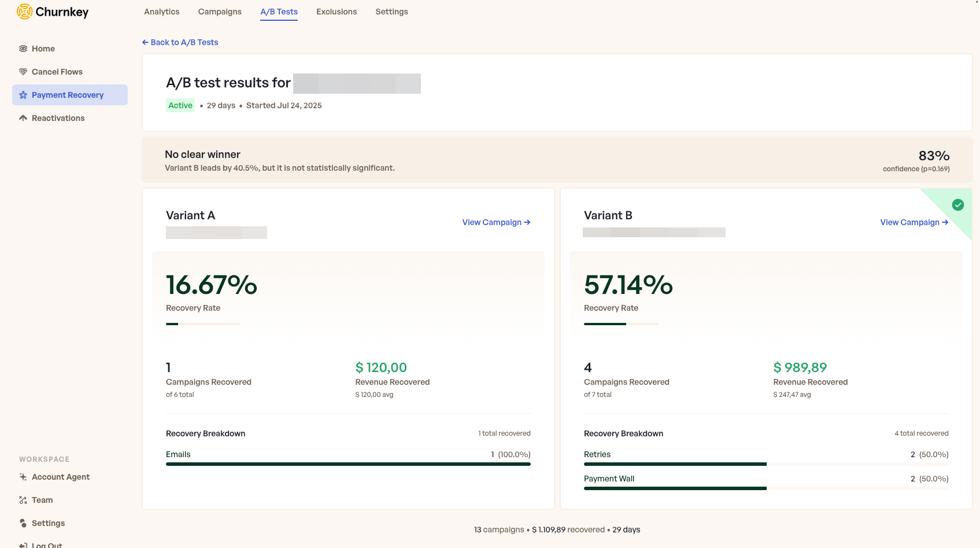
Task: Click Variant A Emails breakdown bar
Action: pyautogui.click(x=348, y=464)
